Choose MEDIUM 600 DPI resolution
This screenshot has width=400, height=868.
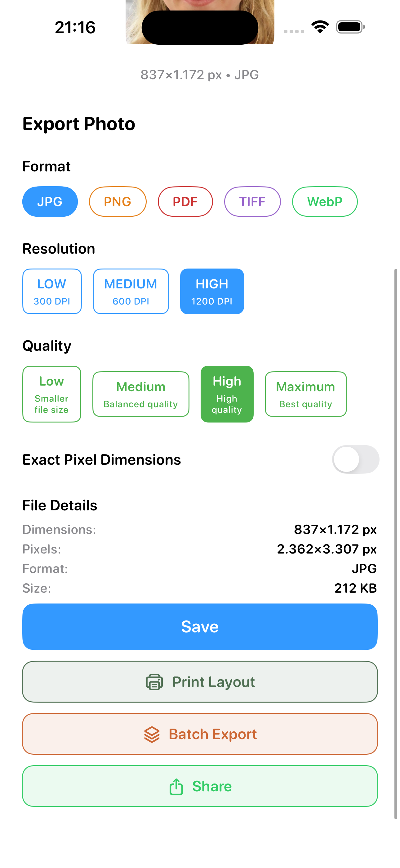[131, 291]
